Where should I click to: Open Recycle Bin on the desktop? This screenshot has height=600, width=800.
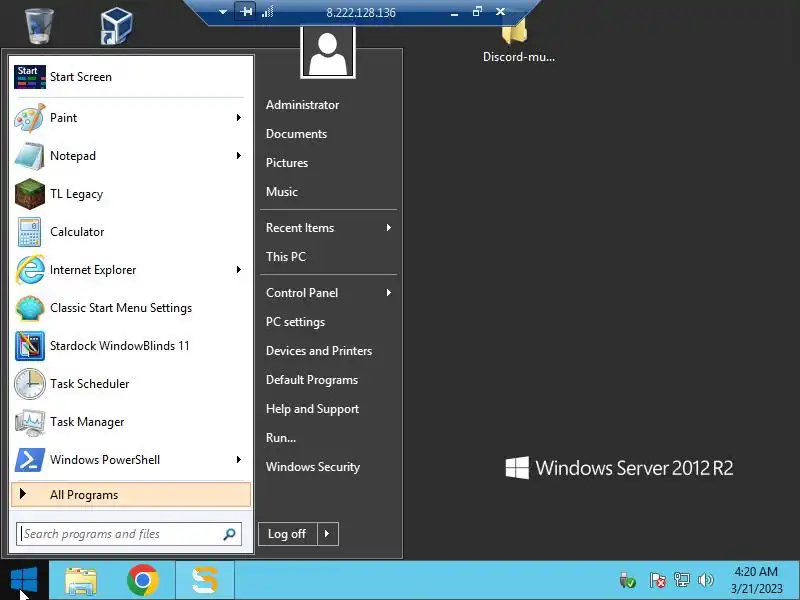point(39,26)
